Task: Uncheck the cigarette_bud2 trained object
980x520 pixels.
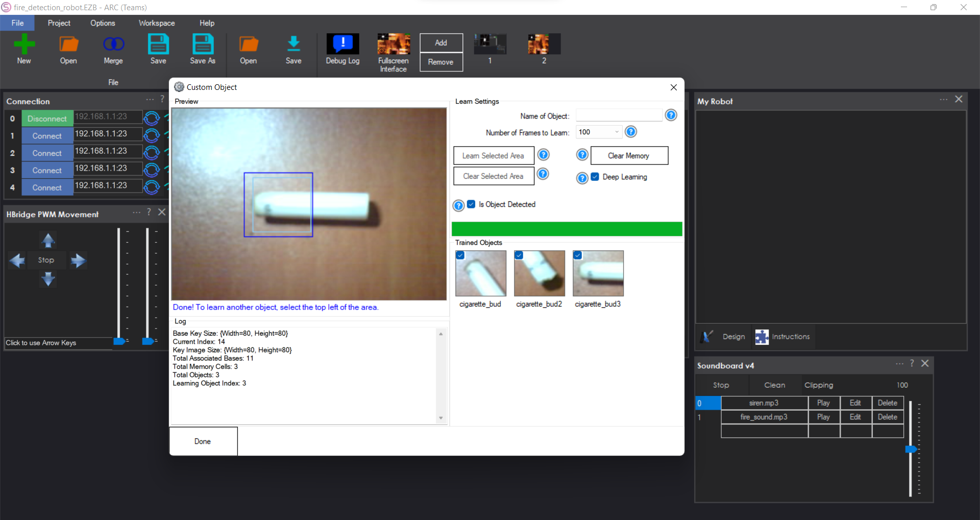Action: pyautogui.click(x=519, y=255)
